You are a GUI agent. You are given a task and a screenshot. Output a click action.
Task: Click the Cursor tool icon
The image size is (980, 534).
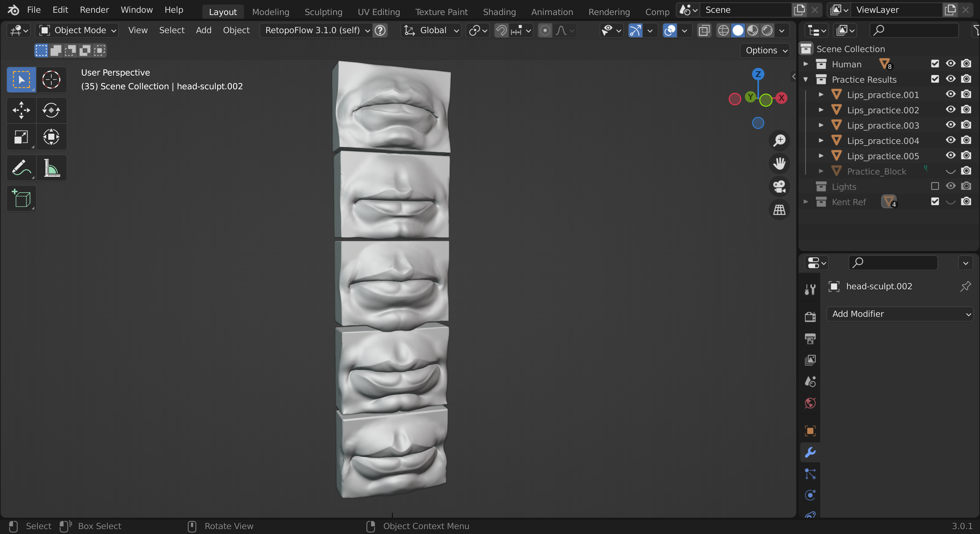(51, 80)
